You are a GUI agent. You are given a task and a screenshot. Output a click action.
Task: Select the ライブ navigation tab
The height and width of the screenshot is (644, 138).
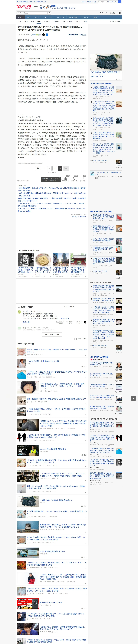tap(37, 17)
